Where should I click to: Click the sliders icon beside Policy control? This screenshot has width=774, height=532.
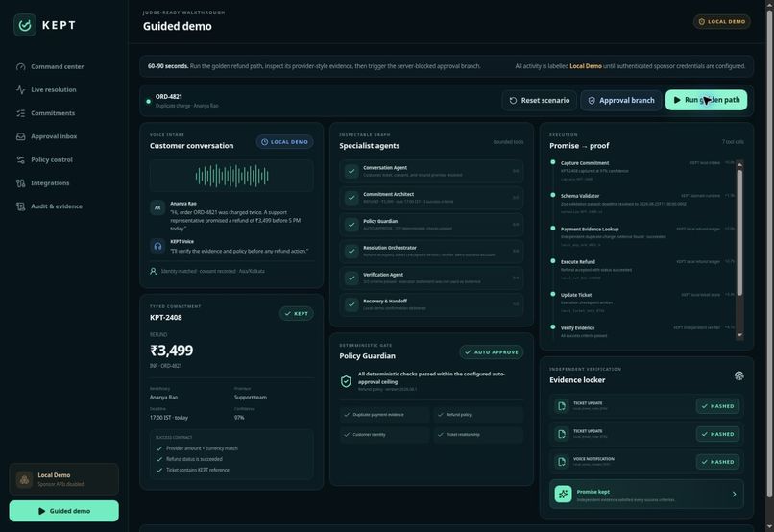21,159
